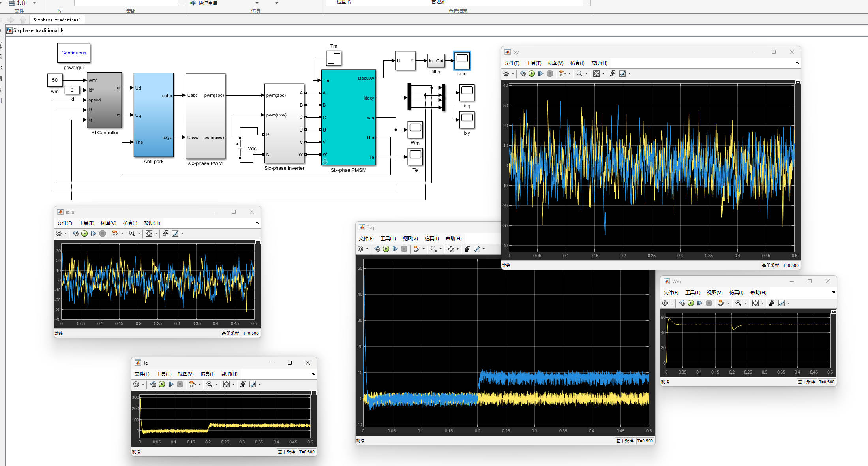The image size is (868, 466).
Task: Select the powergui Continuous block
Action: pyautogui.click(x=74, y=53)
